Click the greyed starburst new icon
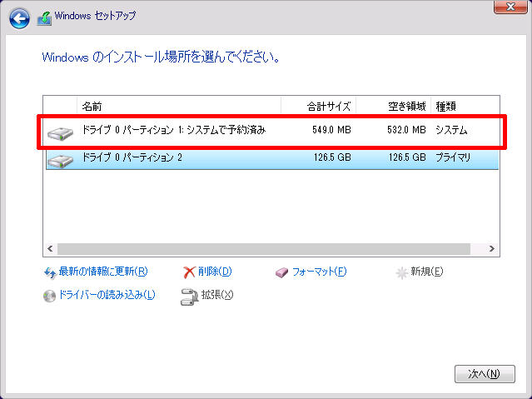 (x=401, y=272)
